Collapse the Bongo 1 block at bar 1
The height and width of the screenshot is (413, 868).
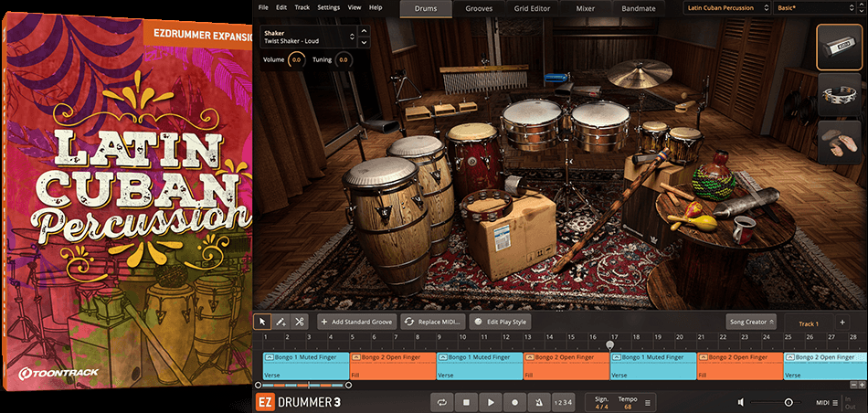(270, 357)
